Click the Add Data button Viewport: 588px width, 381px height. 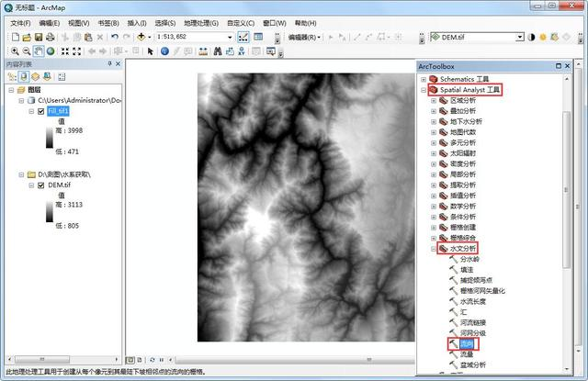click(141, 37)
